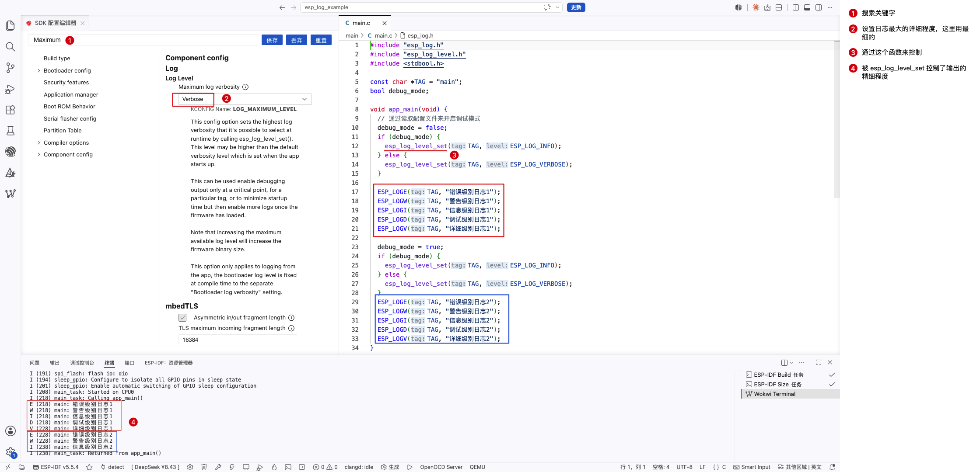Expand Bootloader config tree item
The image size is (980, 472).
(x=39, y=70)
